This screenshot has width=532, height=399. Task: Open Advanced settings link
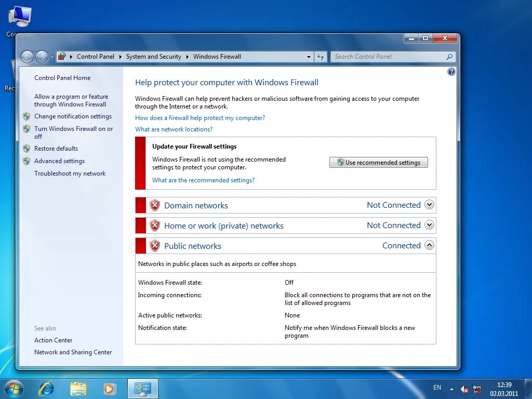59,161
